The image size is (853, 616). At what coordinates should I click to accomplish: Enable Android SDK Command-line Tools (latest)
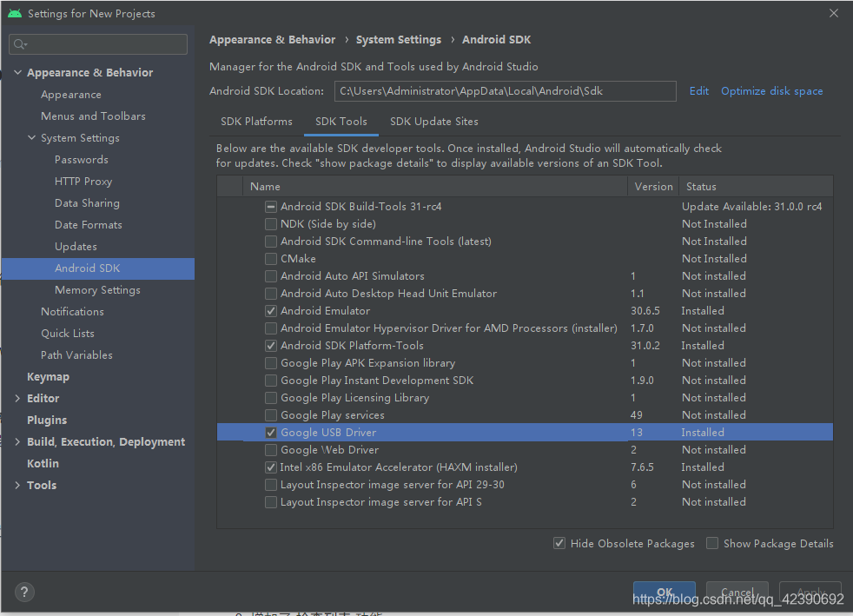(271, 242)
